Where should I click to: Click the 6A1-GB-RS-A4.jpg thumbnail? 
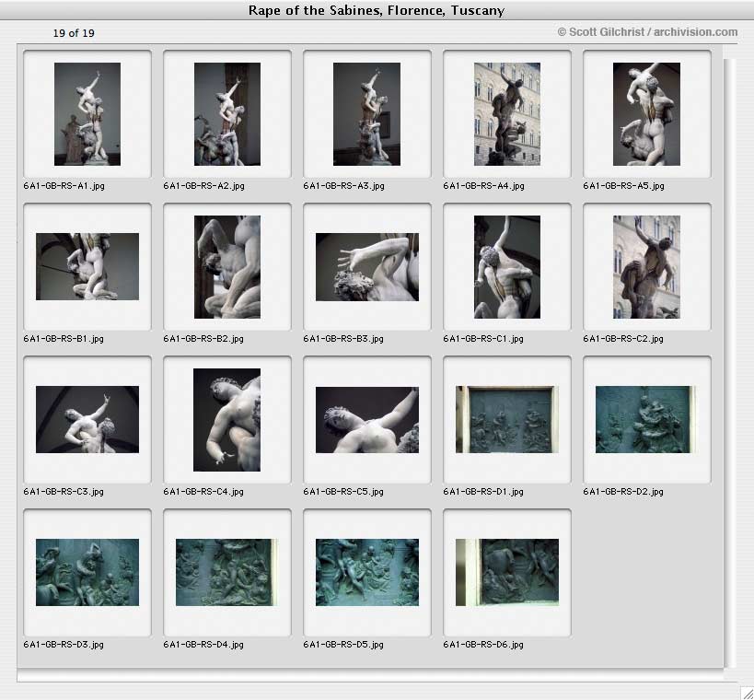coord(507,114)
